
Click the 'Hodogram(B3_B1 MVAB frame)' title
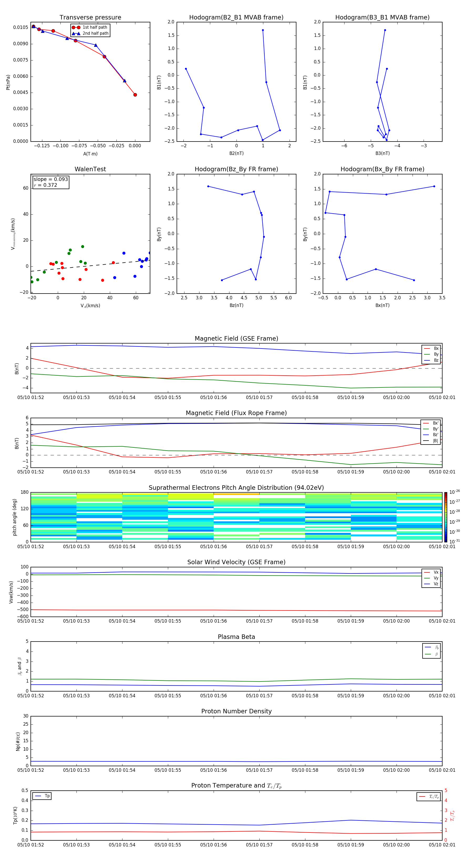[382, 18]
